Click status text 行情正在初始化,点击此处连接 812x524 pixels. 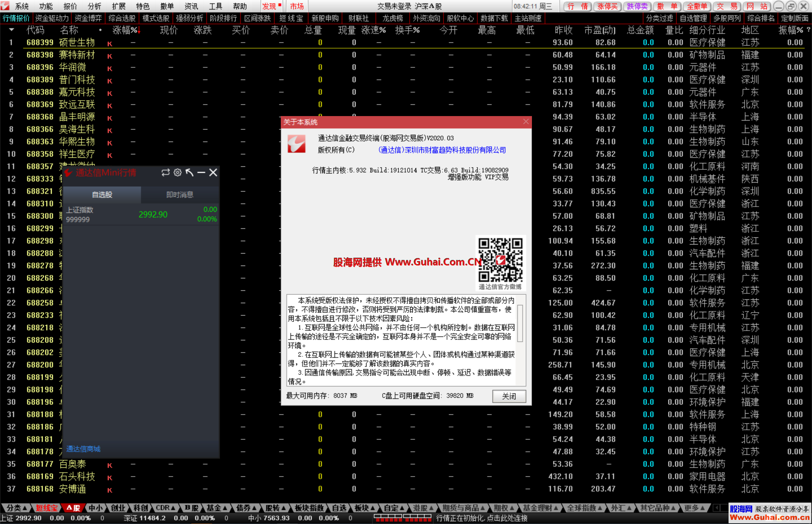point(482,518)
